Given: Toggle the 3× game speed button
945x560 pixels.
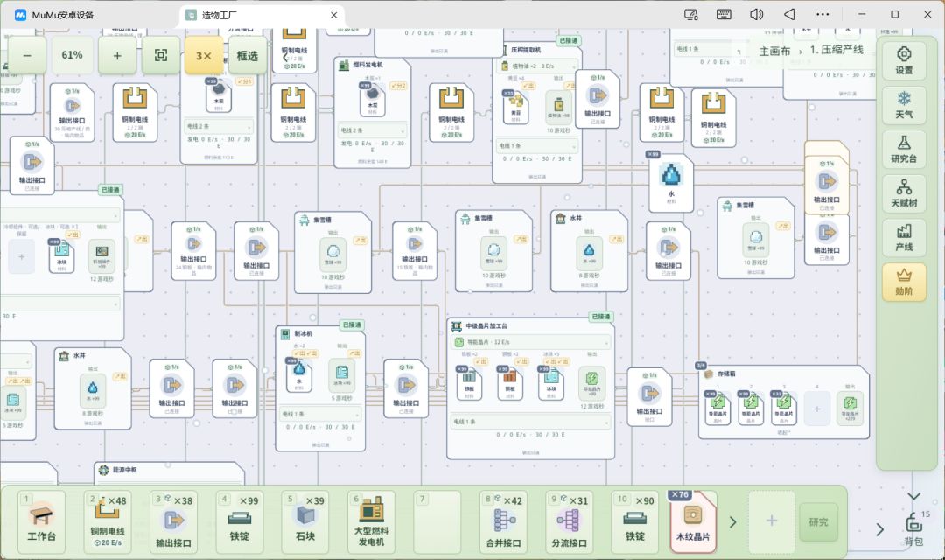Looking at the screenshot, I should (204, 55).
